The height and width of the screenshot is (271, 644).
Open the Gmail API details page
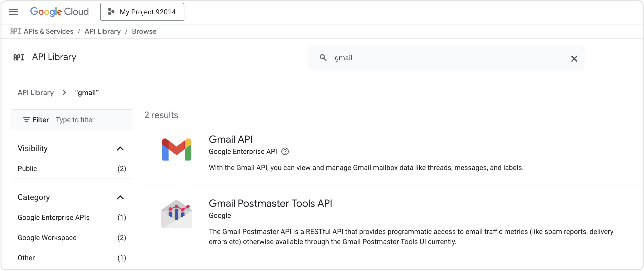click(x=231, y=139)
